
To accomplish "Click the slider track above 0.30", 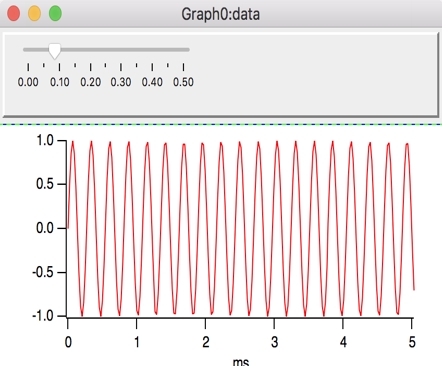I will 121,50.
